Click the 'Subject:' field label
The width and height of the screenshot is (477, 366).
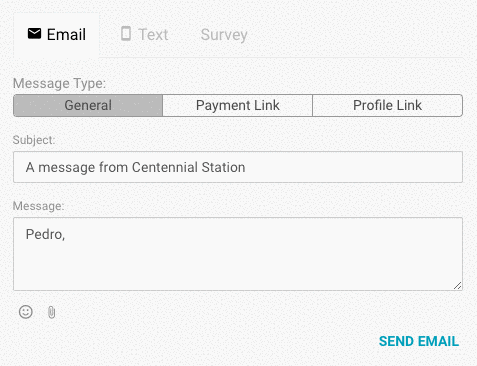click(x=34, y=140)
